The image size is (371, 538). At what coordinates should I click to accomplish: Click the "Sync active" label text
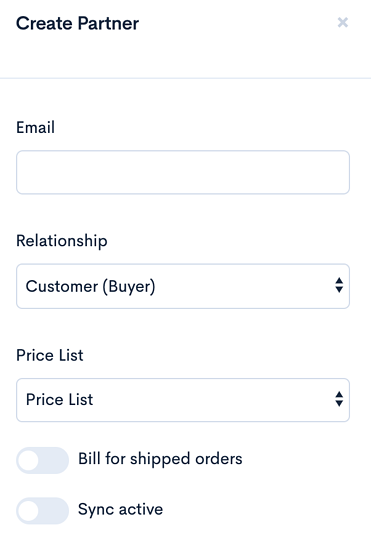[120, 510]
